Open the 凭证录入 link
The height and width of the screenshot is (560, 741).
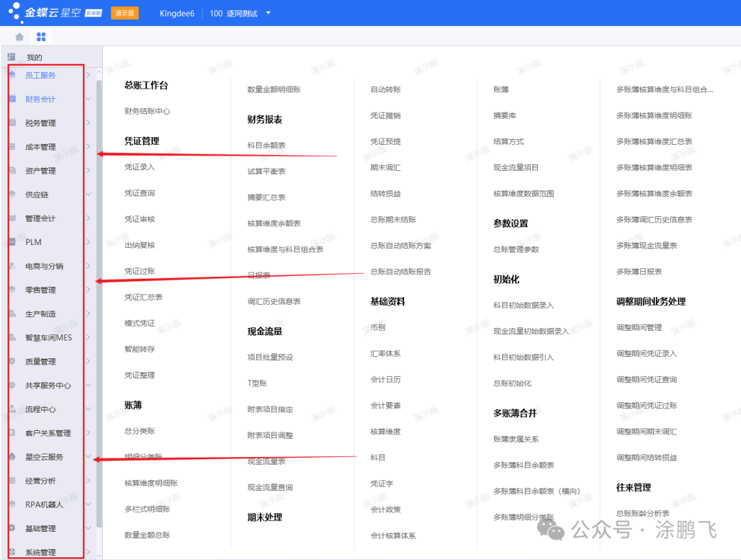point(139,167)
